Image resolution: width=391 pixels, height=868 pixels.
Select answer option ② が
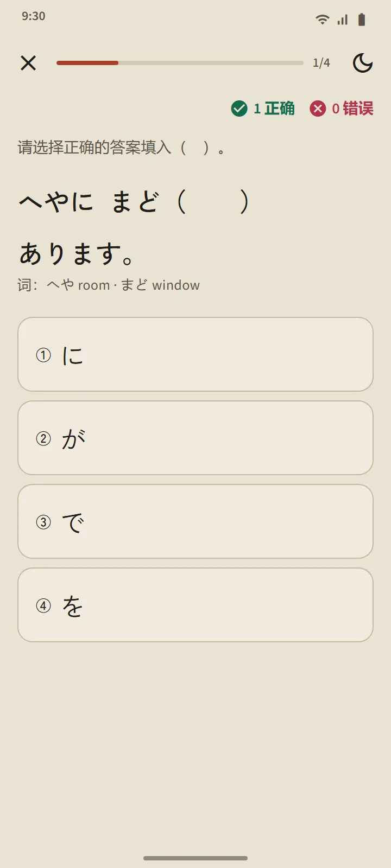point(195,438)
